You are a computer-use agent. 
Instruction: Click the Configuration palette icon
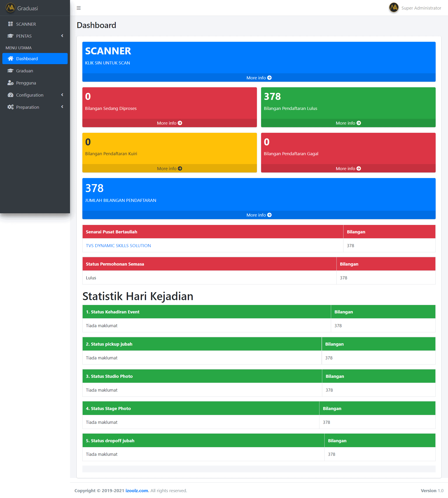(x=10, y=95)
